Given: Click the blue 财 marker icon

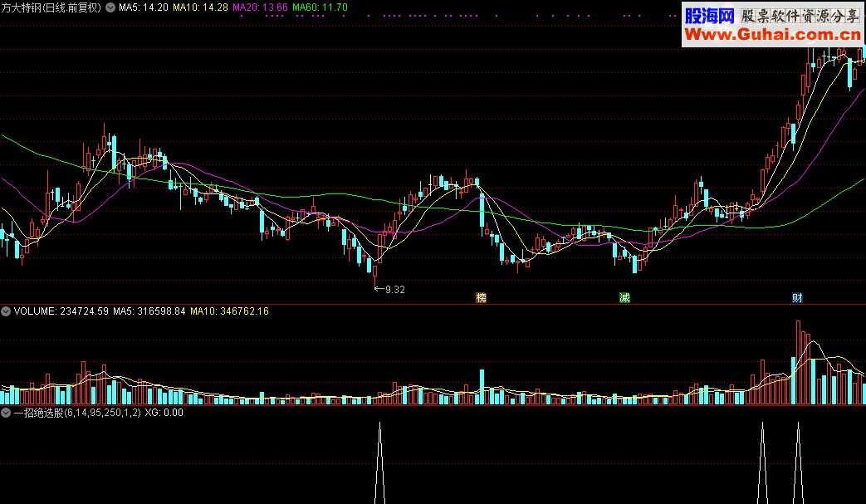Looking at the screenshot, I should [x=797, y=298].
